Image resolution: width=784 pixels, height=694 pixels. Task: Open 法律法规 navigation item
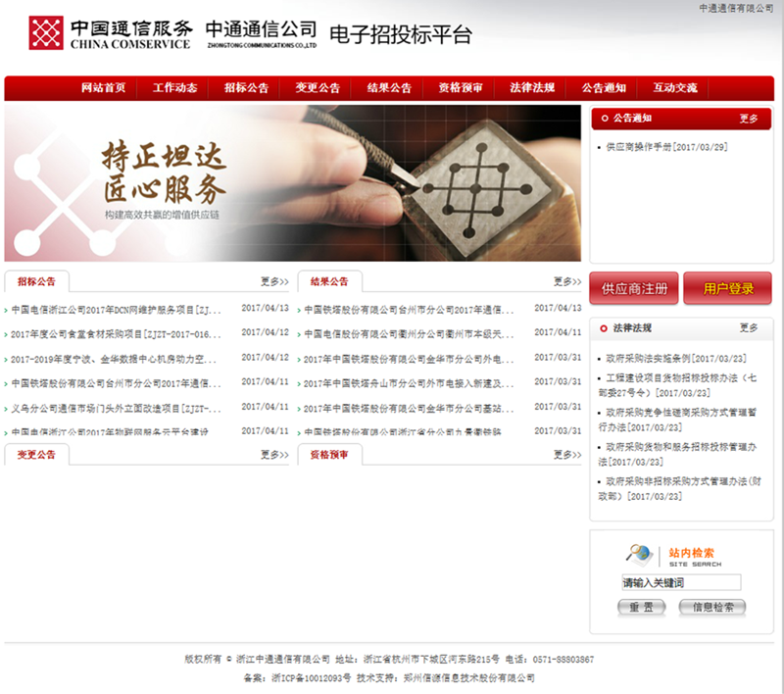pyautogui.click(x=532, y=88)
